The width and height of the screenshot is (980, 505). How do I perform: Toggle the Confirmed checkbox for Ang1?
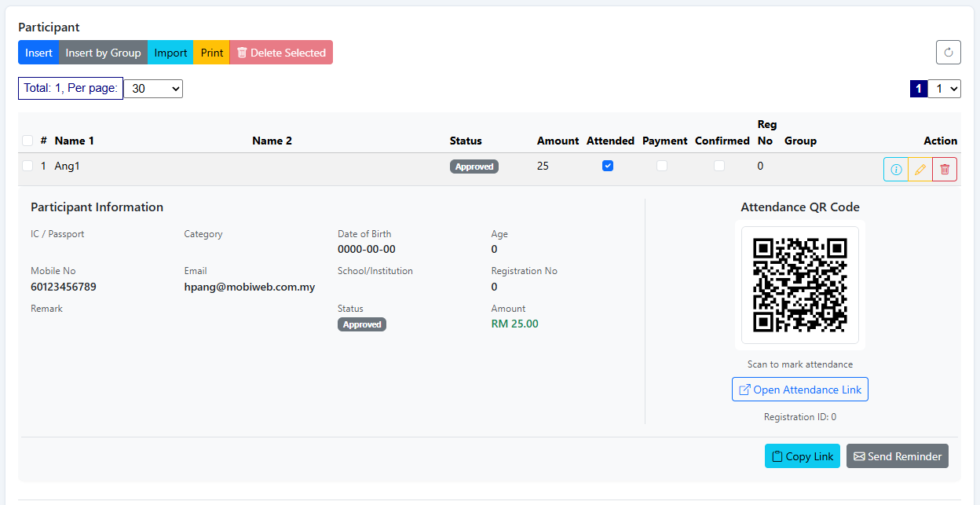[x=719, y=166]
